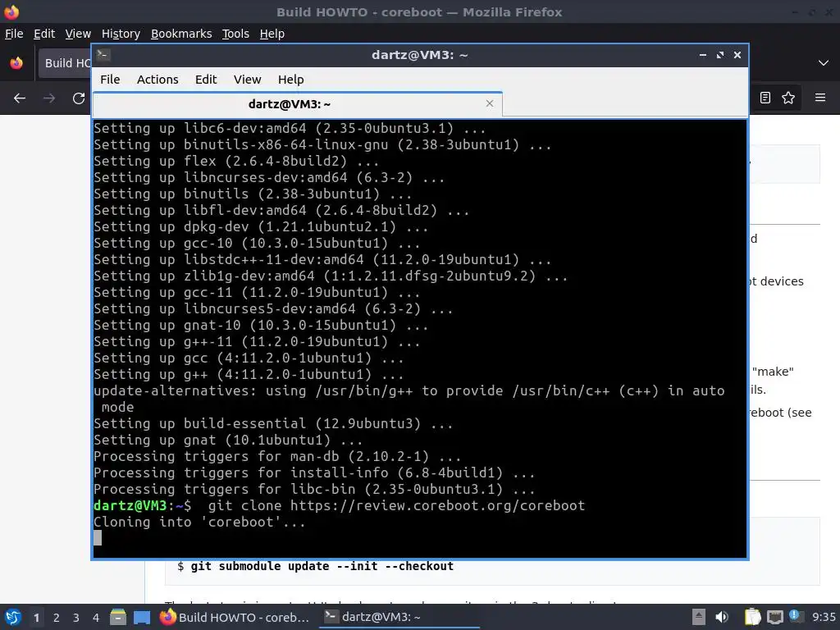Toggle Firefox reader view
This screenshot has width=840, height=630.
pos(765,98)
